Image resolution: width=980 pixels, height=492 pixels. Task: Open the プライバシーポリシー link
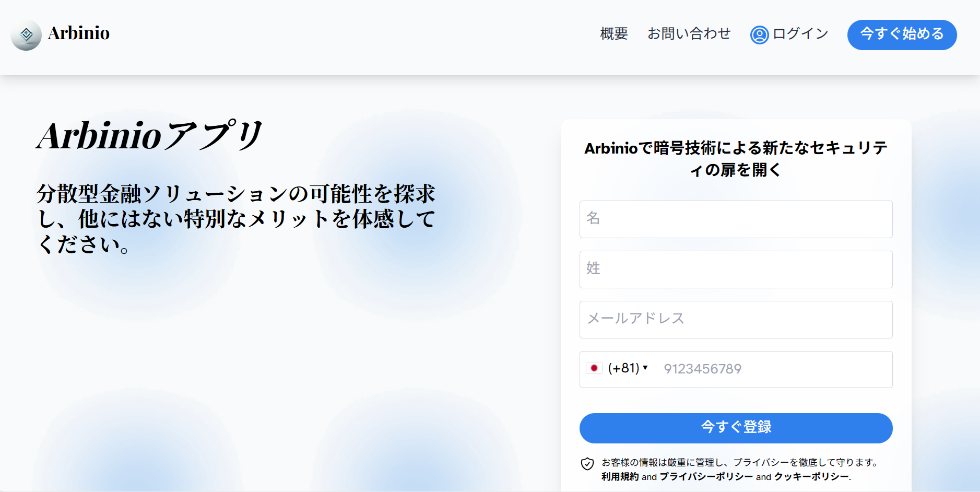pos(706,477)
